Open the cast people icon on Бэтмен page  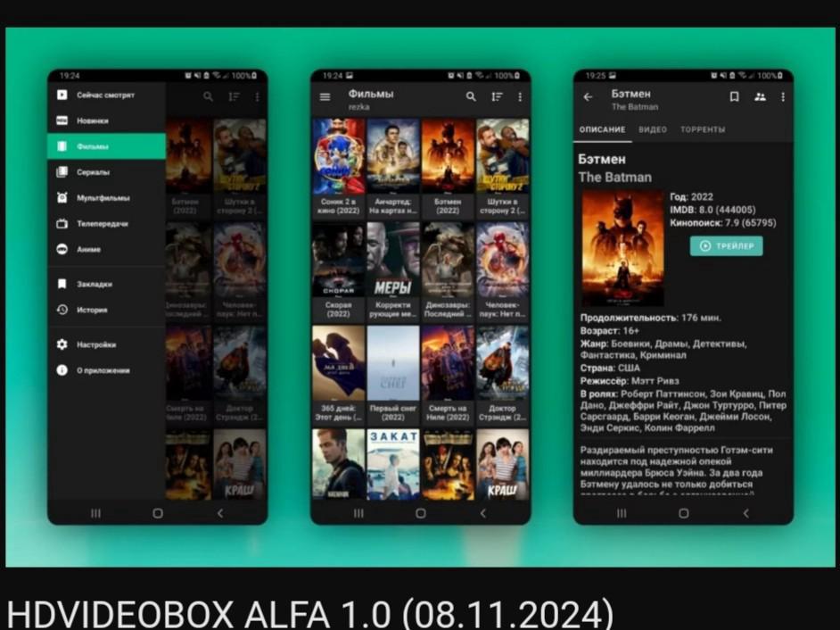pos(761,95)
